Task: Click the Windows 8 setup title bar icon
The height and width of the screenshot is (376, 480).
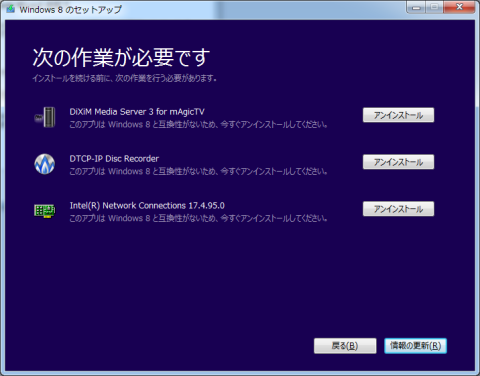Action: pos(10,9)
